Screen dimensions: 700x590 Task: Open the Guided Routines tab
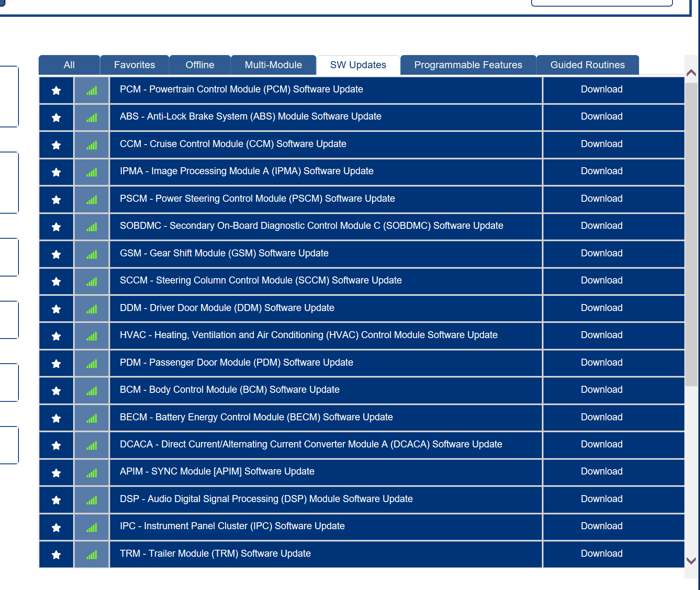point(587,65)
